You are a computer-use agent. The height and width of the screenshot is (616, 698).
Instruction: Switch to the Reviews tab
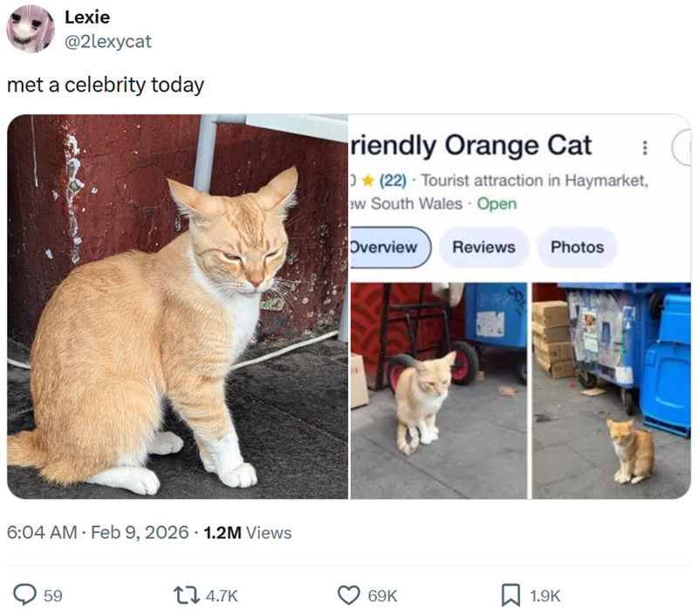point(483,247)
